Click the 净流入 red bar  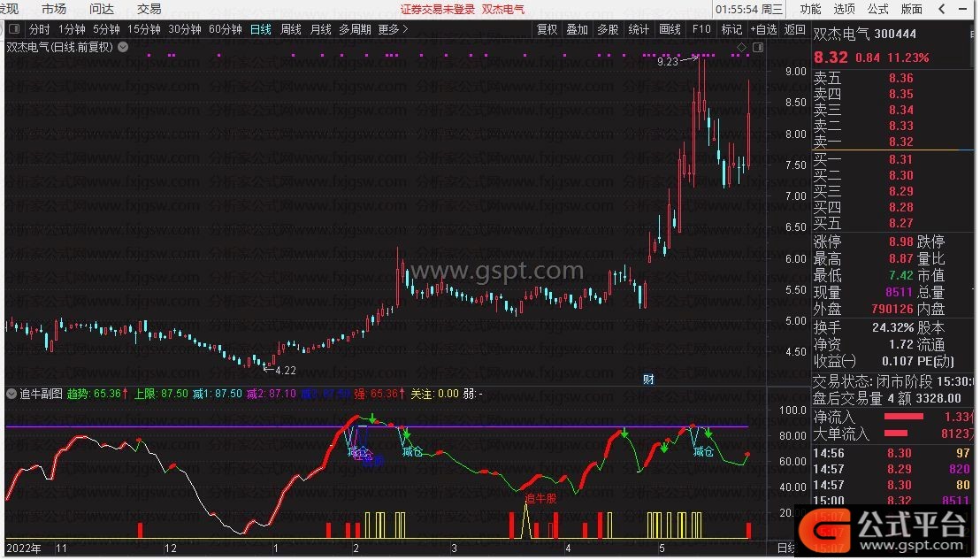[x=903, y=417]
